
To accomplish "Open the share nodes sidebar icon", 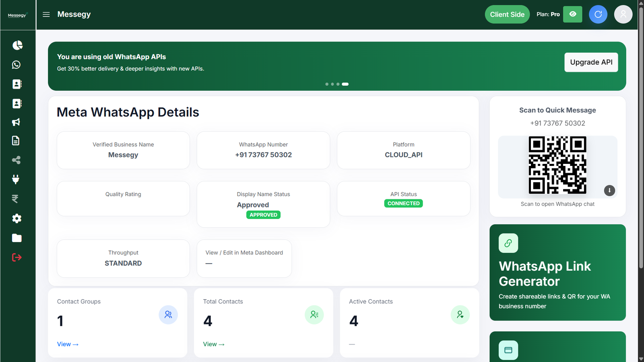I will pos(16,160).
